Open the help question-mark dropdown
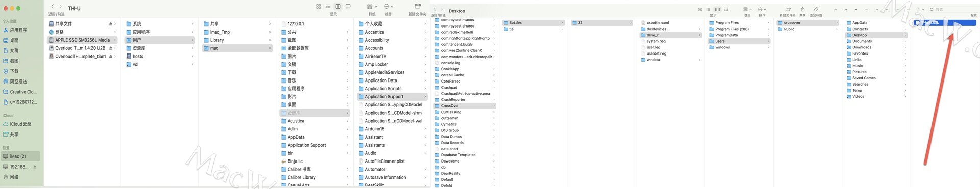The image size is (980, 189). (920, 9)
